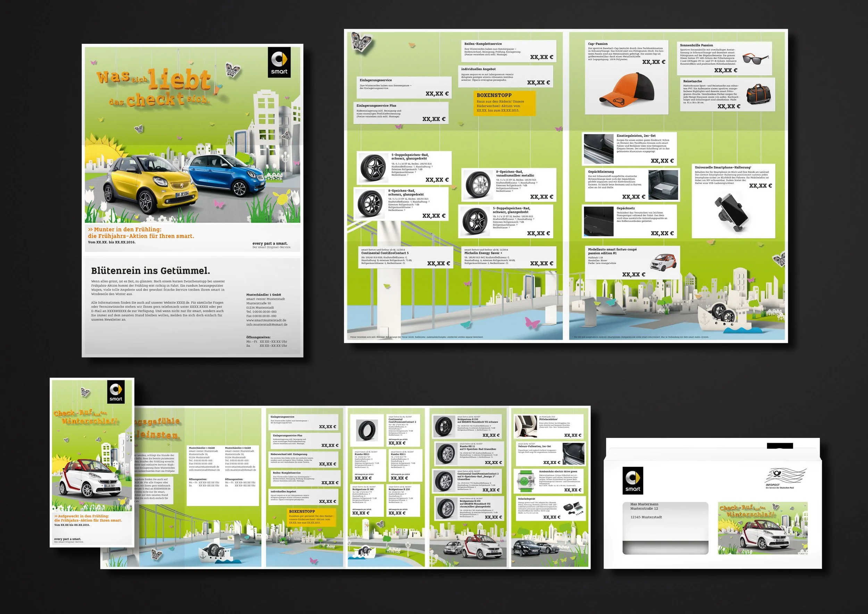Click '12345 Musterstadt' on the envelope
Screen dimensions: 868x614
(x=646, y=517)
